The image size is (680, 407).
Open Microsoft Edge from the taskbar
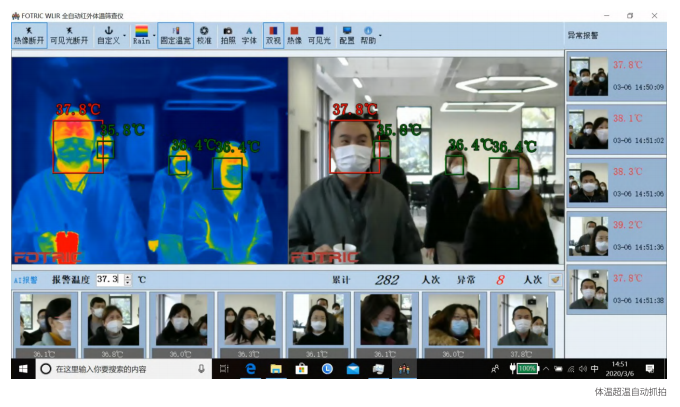coord(251,369)
